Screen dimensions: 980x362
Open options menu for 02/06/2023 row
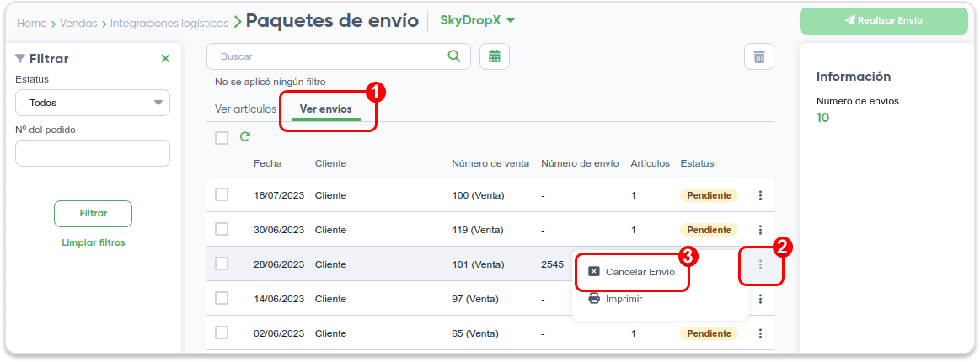(x=761, y=333)
